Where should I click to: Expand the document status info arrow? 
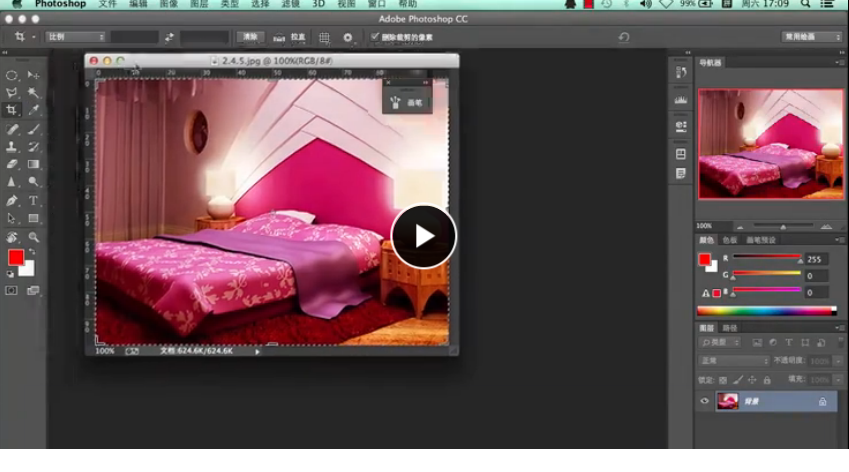(x=257, y=352)
